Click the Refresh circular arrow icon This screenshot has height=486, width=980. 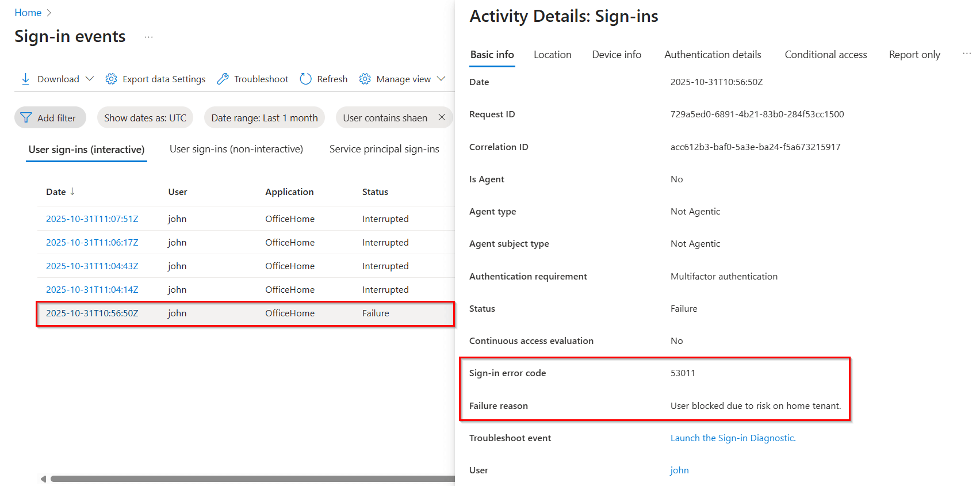click(306, 79)
